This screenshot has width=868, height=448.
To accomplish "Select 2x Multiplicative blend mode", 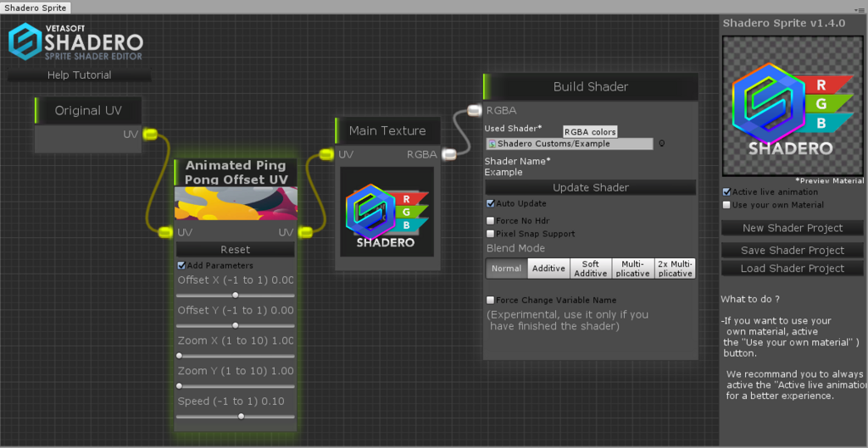I will 675,268.
